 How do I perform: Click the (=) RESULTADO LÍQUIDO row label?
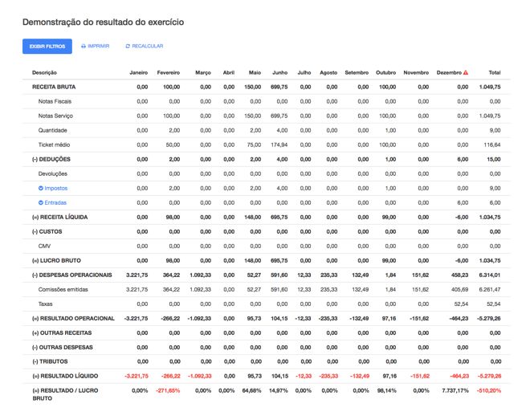(66, 376)
